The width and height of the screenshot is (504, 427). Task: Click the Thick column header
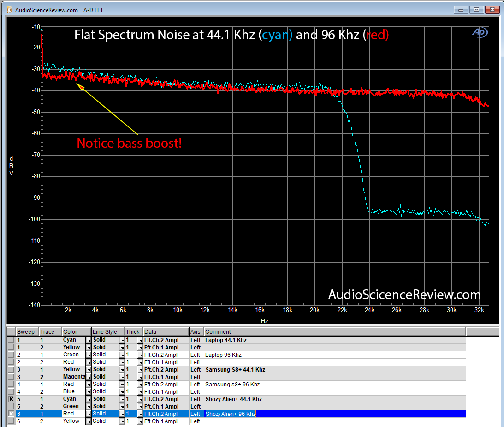click(134, 332)
